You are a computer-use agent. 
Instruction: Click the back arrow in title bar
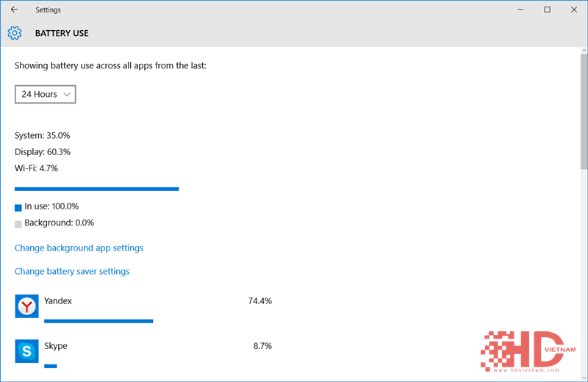click(x=15, y=10)
